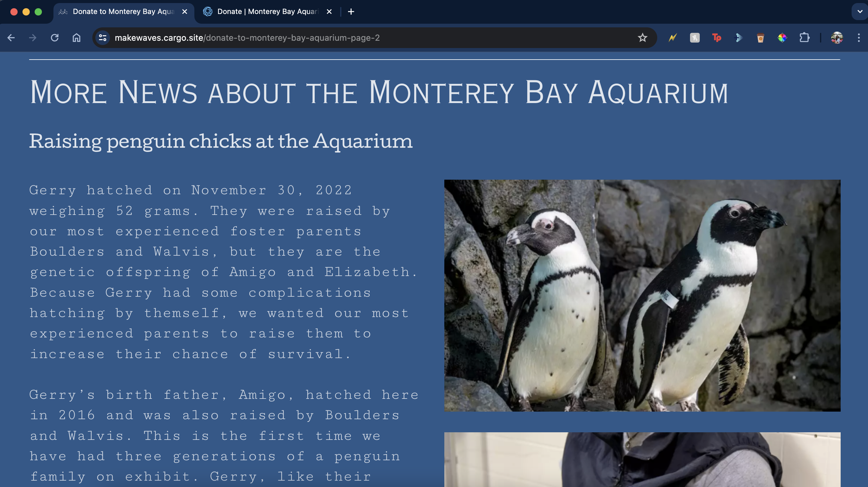868x487 pixels.
Task: Open a new browser tab
Action: click(351, 12)
